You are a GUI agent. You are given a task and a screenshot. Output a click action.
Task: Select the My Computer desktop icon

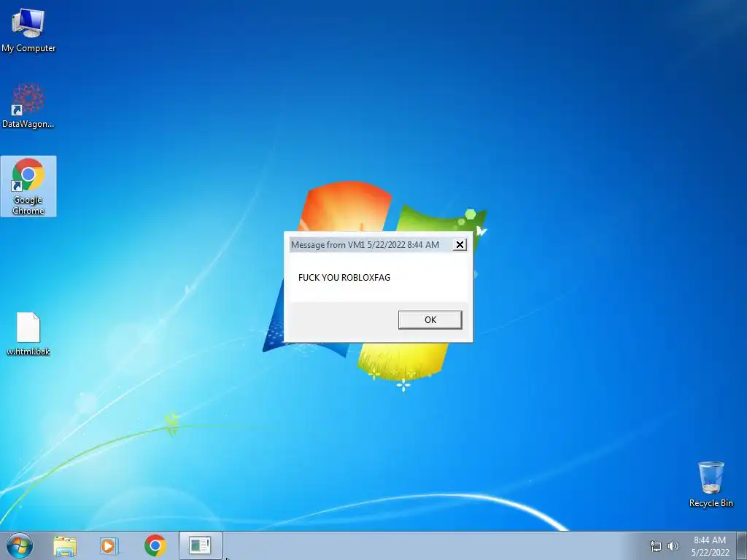tap(28, 30)
